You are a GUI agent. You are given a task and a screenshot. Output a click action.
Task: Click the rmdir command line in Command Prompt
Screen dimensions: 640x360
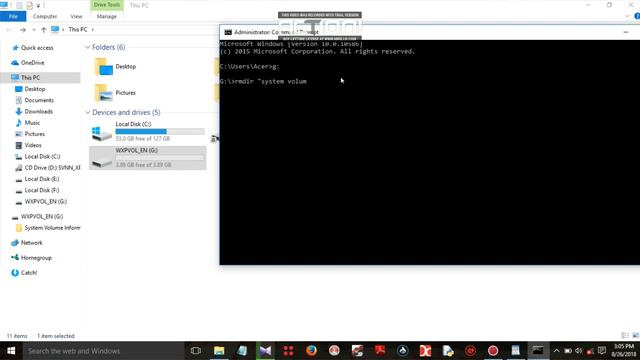263,82
